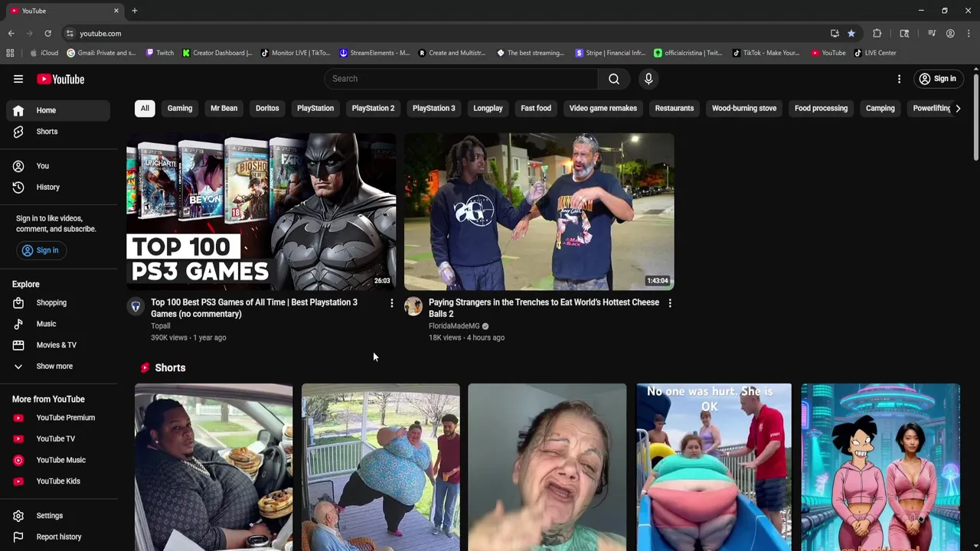Open Chrome three-dot menu
The image size is (980, 551).
click(x=969, y=34)
